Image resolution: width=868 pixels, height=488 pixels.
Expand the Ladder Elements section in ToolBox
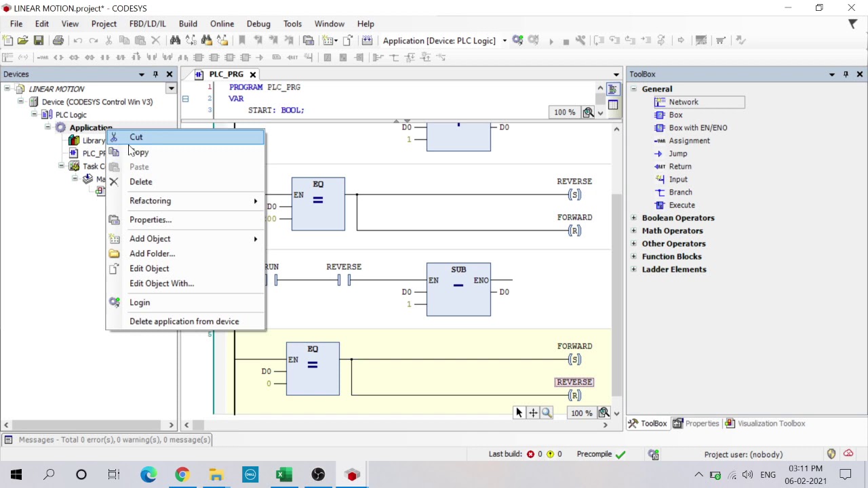(x=633, y=269)
